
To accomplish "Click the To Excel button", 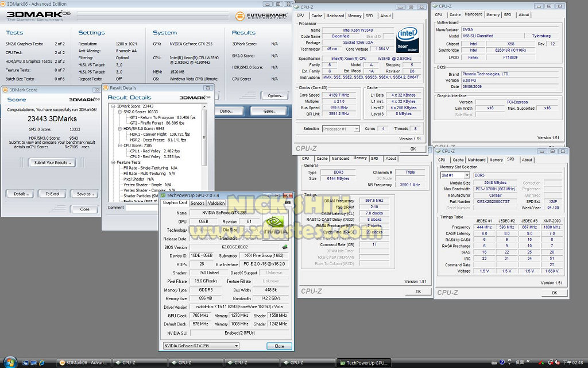I will tap(52, 194).
